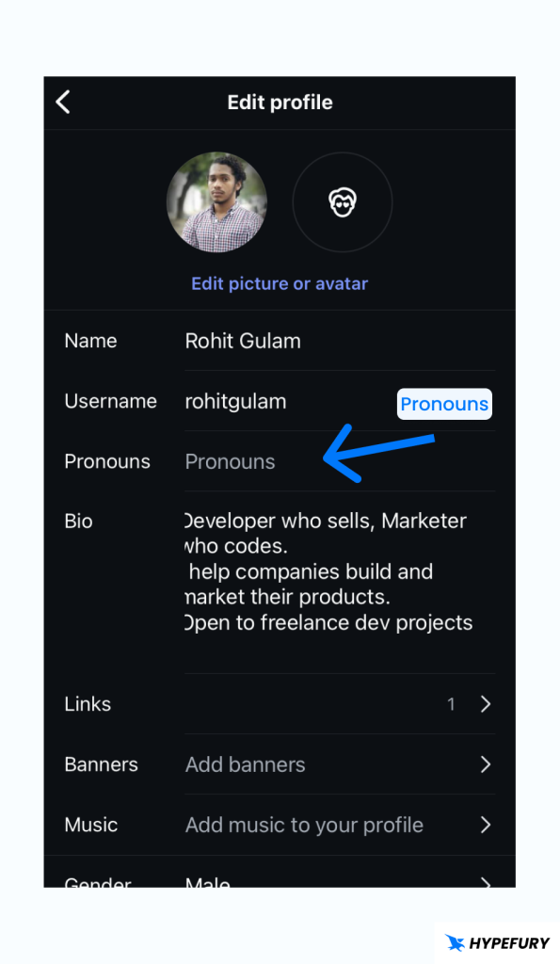Expand the Music row chevron
Image resolution: width=560 pixels, height=964 pixels.
click(486, 825)
